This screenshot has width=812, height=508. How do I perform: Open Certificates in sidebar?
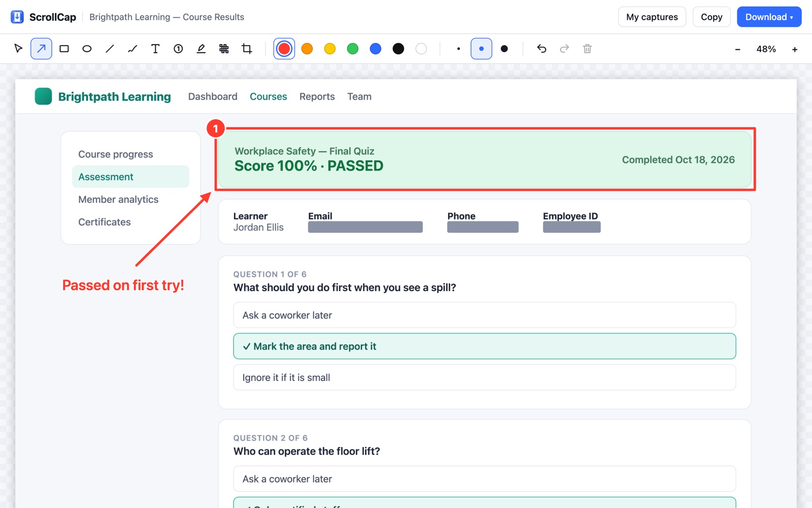point(130,222)
